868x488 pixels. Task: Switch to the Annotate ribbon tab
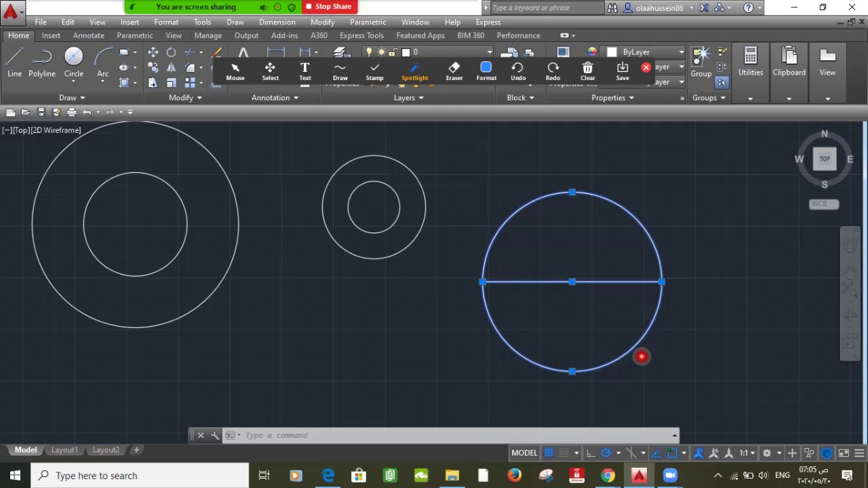click(89, 35)
